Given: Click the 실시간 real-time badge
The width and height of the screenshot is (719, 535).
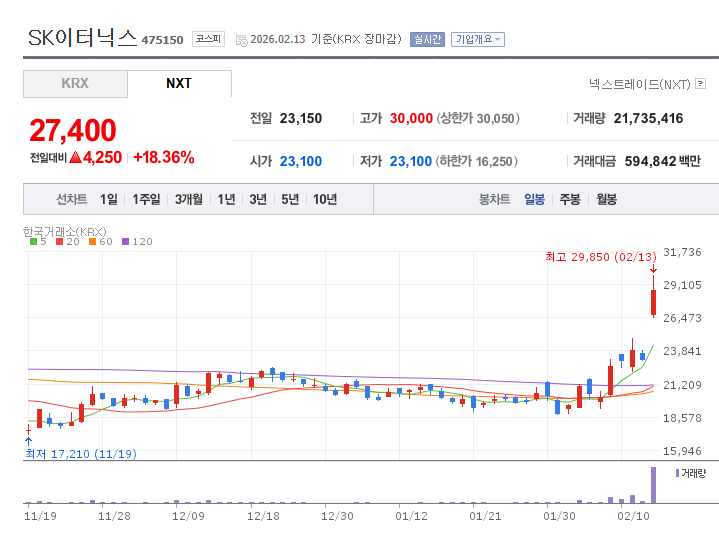Looking at the screenshot, I should (x=427, y=39).
